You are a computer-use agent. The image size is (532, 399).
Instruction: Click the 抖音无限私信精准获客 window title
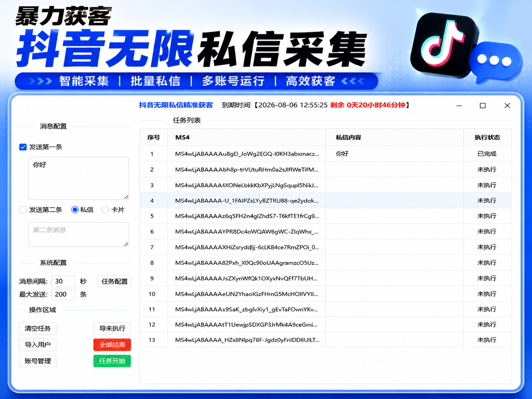tap(176, 105)
